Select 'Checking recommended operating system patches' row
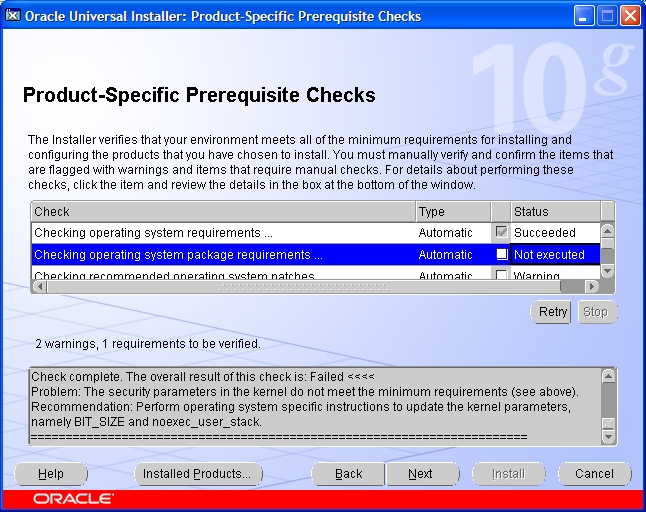The height and width of the screenshot is (512, 646). point(316,274)
